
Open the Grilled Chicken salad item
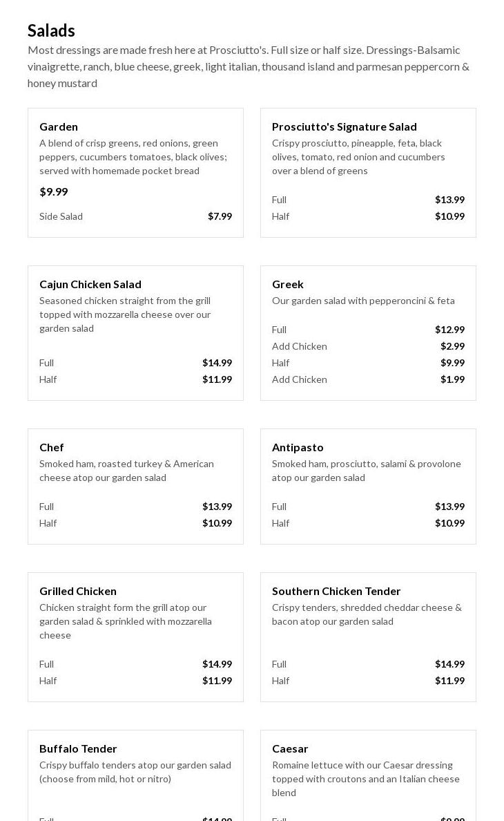(78, 591)
